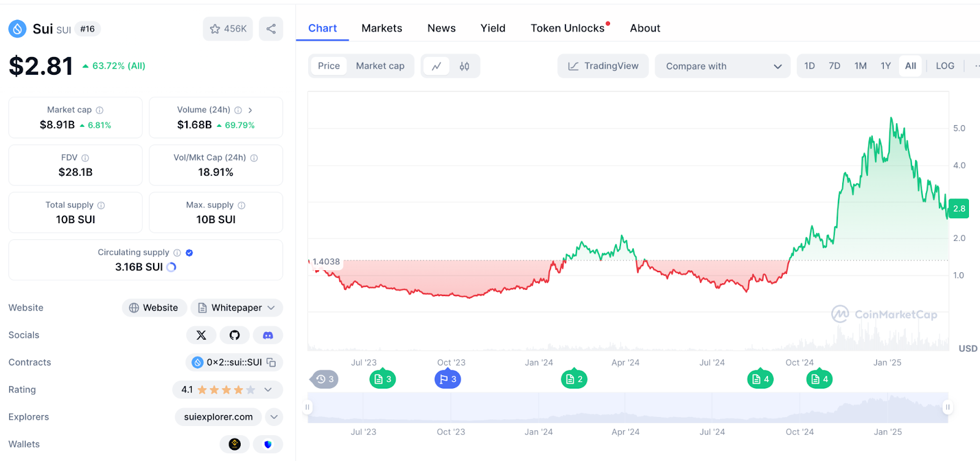The height and width of the screenshot is (461, 980).
Task: Open the Compare with dropdown
Action: 723,66
